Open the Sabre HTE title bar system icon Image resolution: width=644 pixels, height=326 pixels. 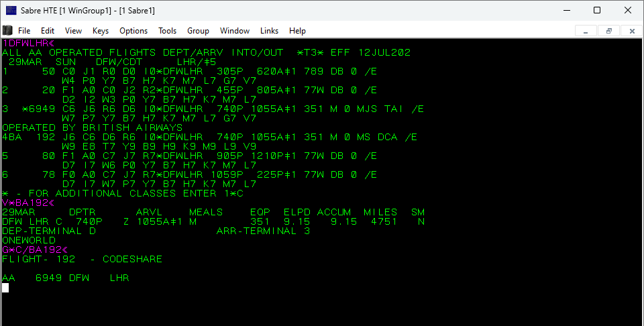coord(11,10)
